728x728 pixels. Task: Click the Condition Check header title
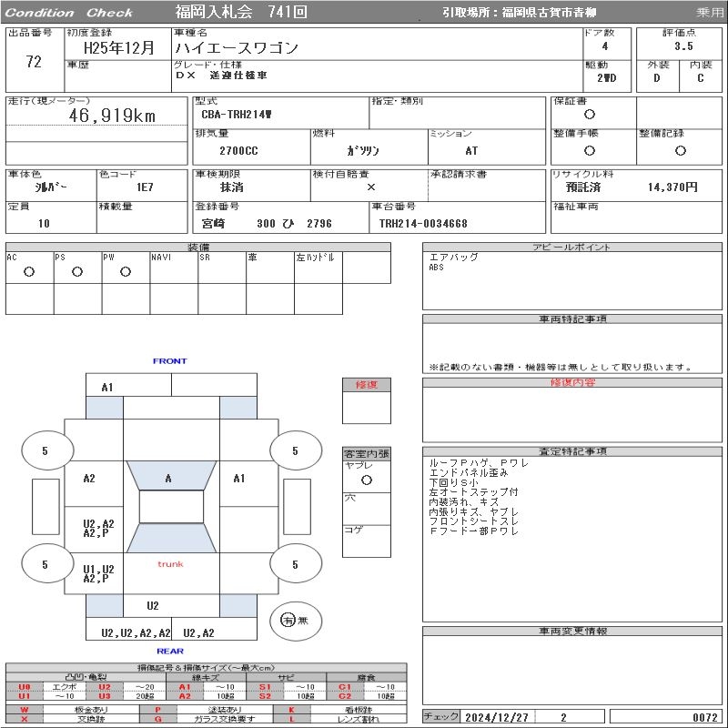(69, 13)
